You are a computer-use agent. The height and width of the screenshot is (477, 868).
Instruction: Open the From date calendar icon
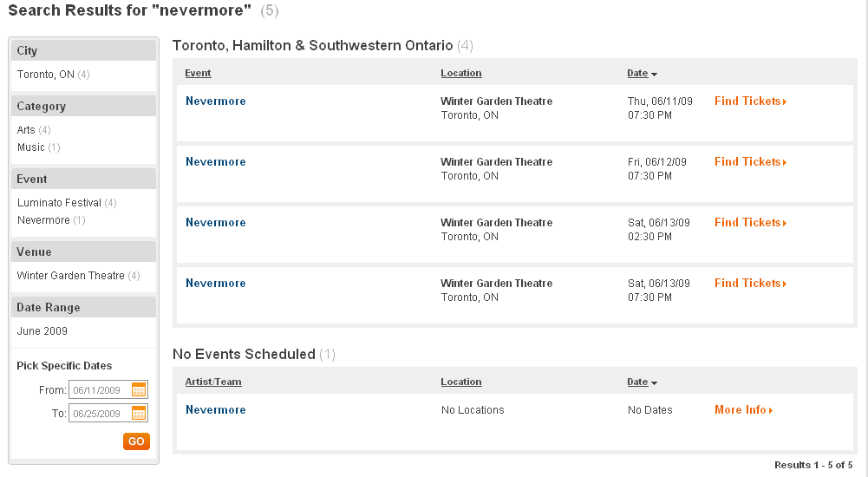(x=139, y=389)
